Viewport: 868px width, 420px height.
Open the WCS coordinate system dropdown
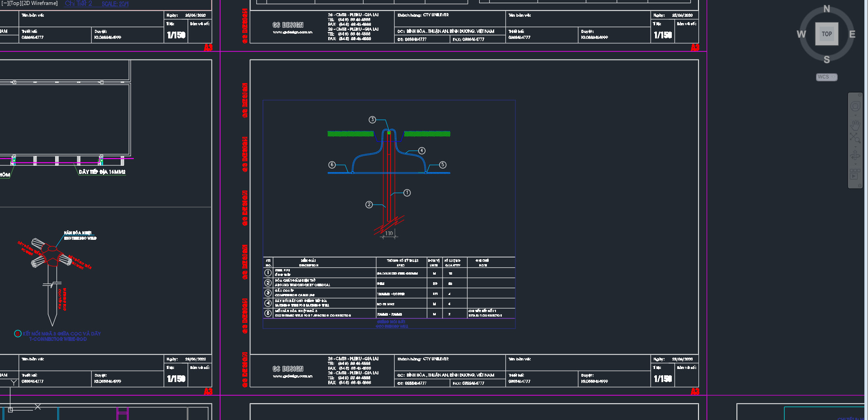(826, 77)
